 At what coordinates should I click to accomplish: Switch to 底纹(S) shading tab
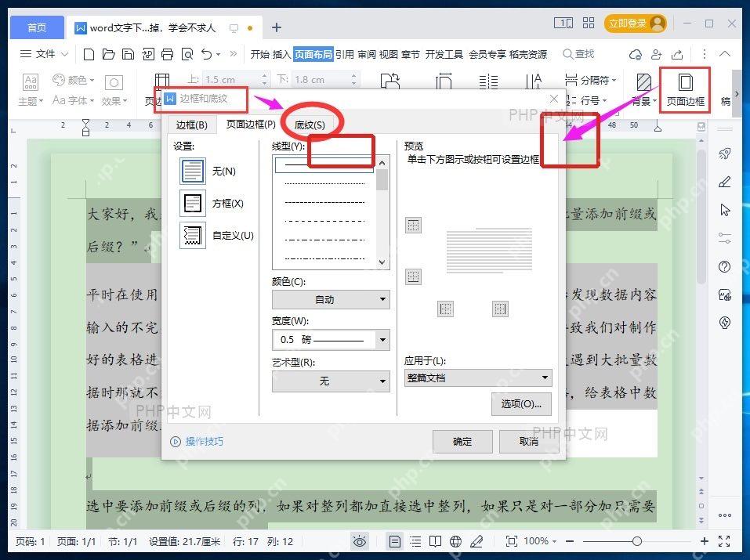coord(310,125)
